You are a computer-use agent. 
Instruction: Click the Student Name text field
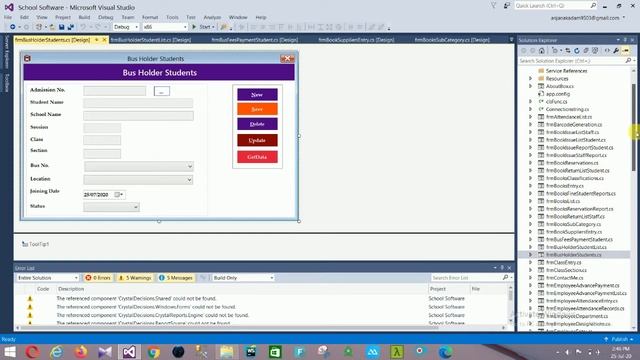[x=138, y=103]
